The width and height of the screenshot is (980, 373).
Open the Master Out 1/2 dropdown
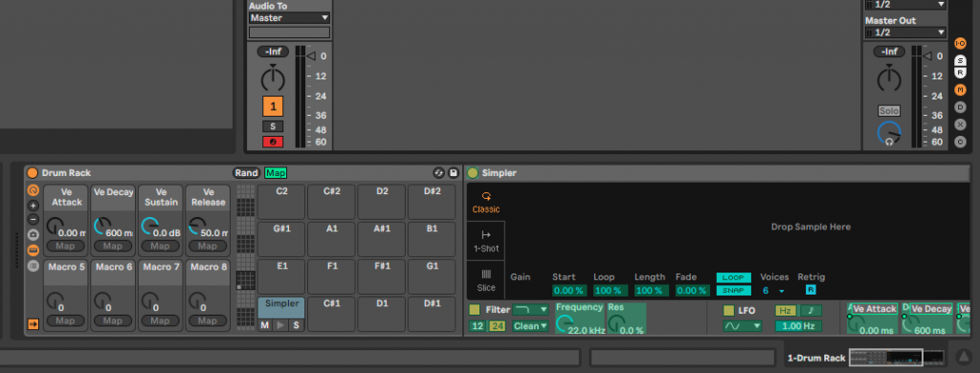905,33
